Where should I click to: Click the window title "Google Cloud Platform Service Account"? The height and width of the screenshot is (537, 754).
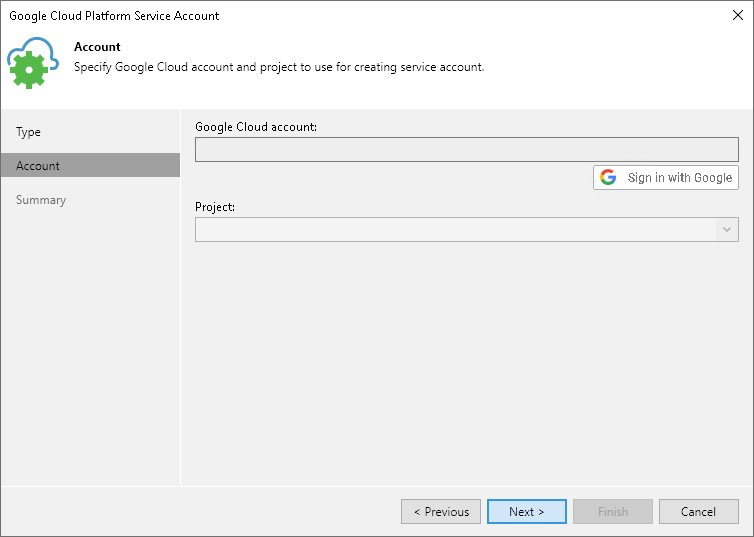click(x=114, y=16)
